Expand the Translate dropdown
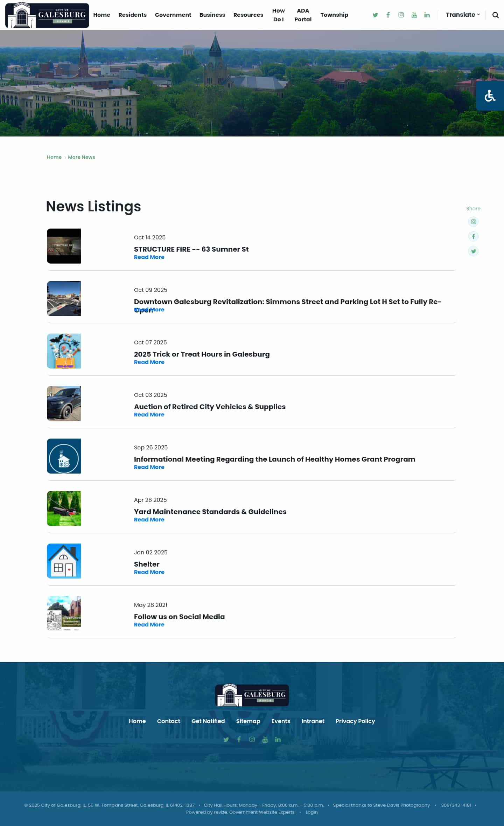 [x=463, y=15]
